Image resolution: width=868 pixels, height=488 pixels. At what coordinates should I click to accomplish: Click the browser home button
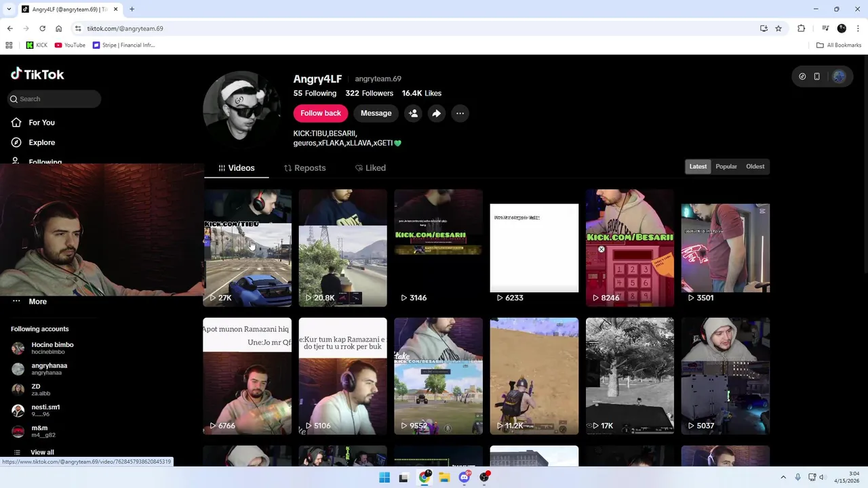pyautogui.click(x=58, y=28)
